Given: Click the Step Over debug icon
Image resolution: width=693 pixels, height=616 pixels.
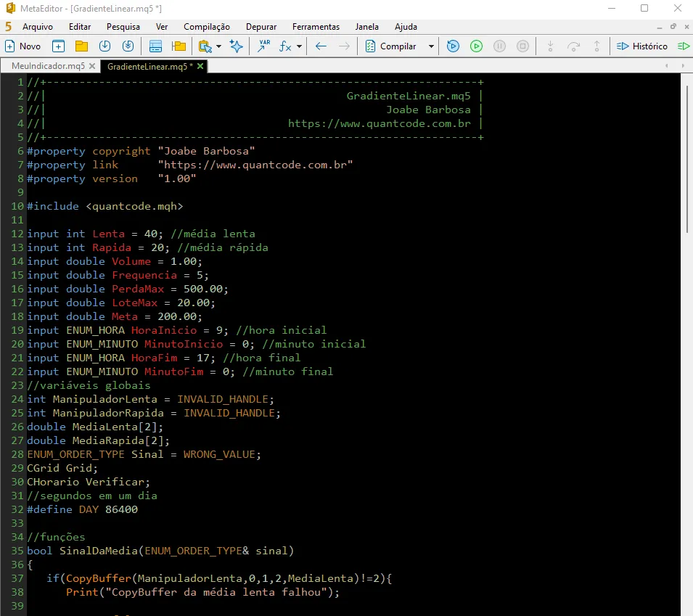Looking at the screenshot, I should pyautogui.click(x=574, y=46).
